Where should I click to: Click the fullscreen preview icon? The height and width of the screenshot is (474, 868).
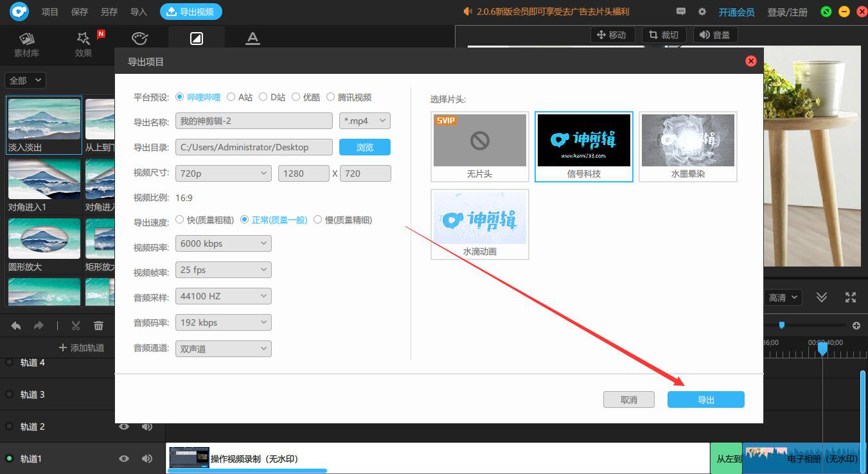point(851,297)
